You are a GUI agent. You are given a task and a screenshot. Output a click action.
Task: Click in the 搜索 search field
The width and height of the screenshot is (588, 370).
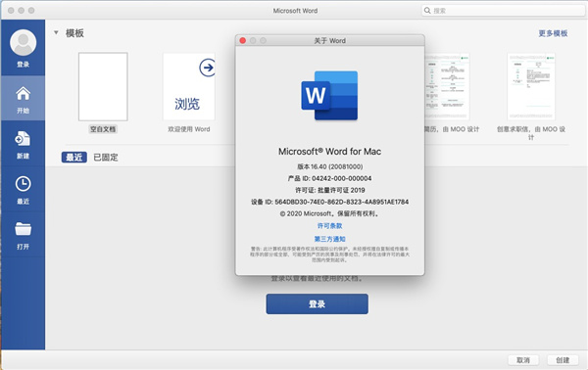click(x=503, y=11)
